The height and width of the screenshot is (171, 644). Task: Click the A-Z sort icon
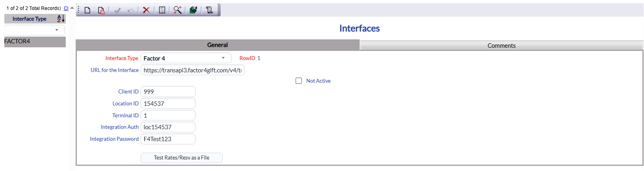coord(61,19)
